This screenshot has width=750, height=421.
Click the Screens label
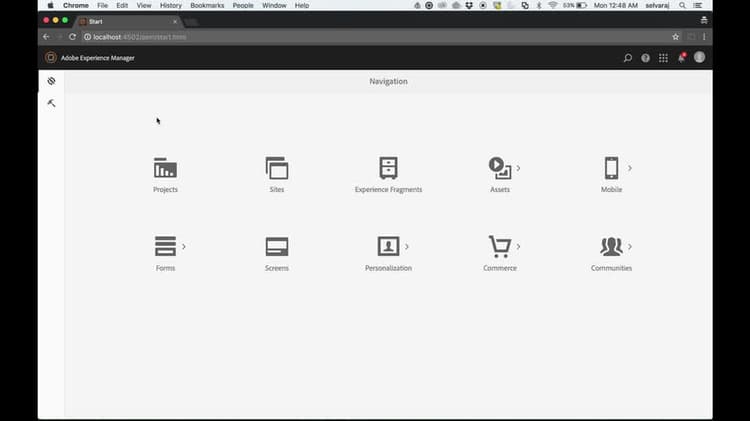[x=277, y=268]
